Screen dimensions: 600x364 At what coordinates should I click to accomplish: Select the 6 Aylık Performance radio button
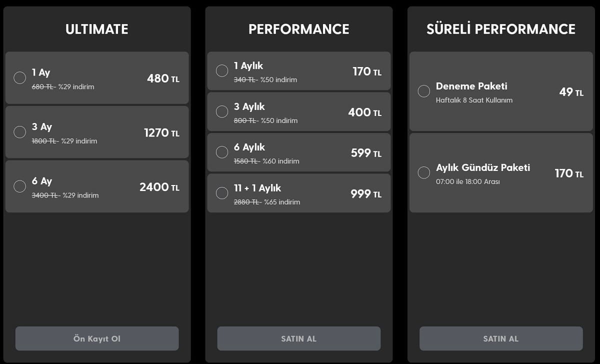(222, 152)
